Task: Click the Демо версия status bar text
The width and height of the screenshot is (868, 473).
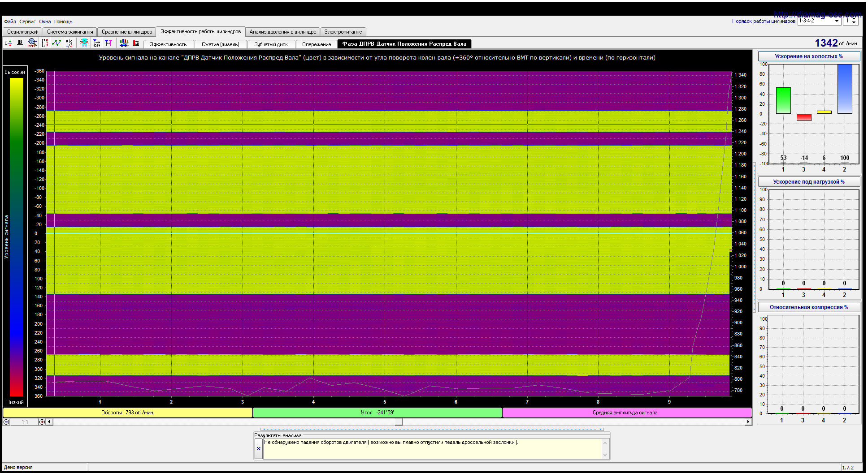Action: click(18, 467)
